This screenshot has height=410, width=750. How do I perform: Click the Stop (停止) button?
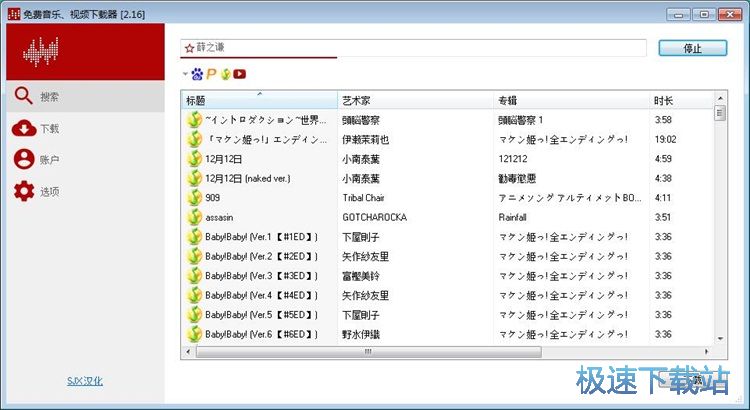coord(693,48)
